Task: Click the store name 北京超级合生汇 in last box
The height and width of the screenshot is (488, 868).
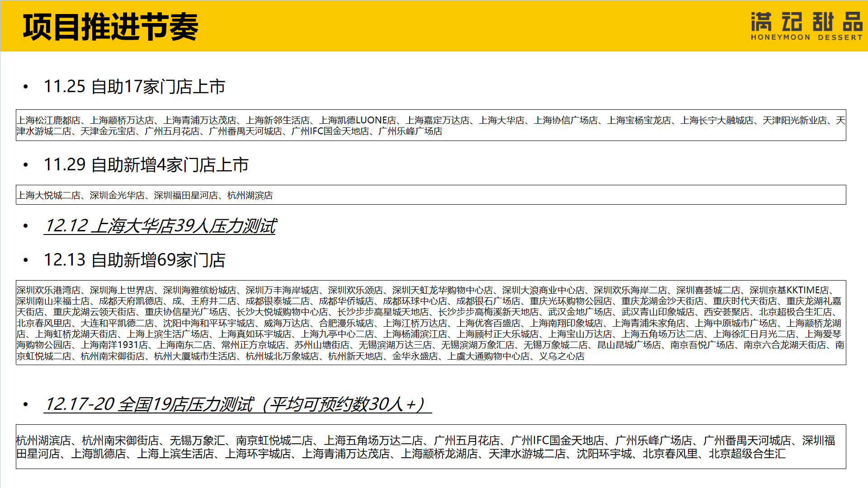Action: (747, 453)
